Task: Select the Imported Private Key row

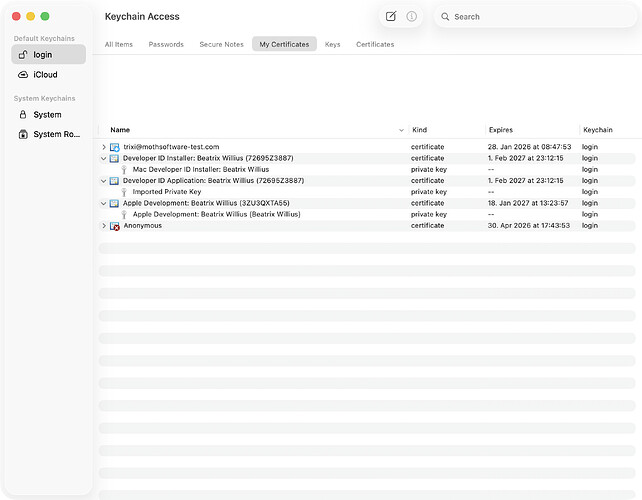Action: click(367, 192)
